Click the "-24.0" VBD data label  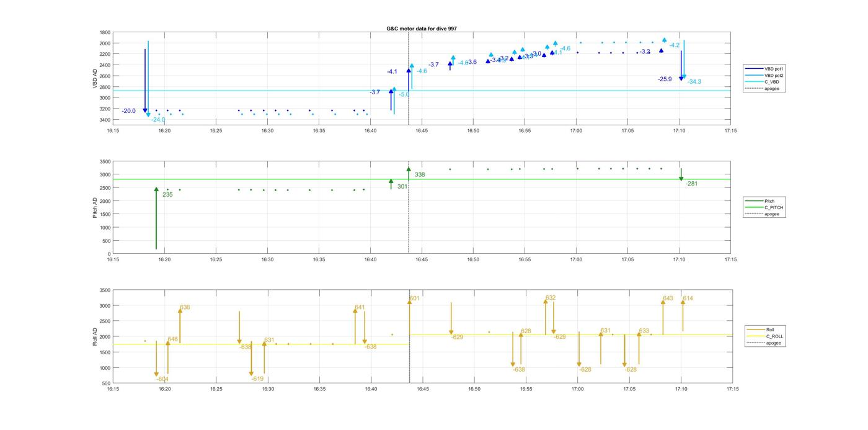pyautogui.click(x=158, y=120)
